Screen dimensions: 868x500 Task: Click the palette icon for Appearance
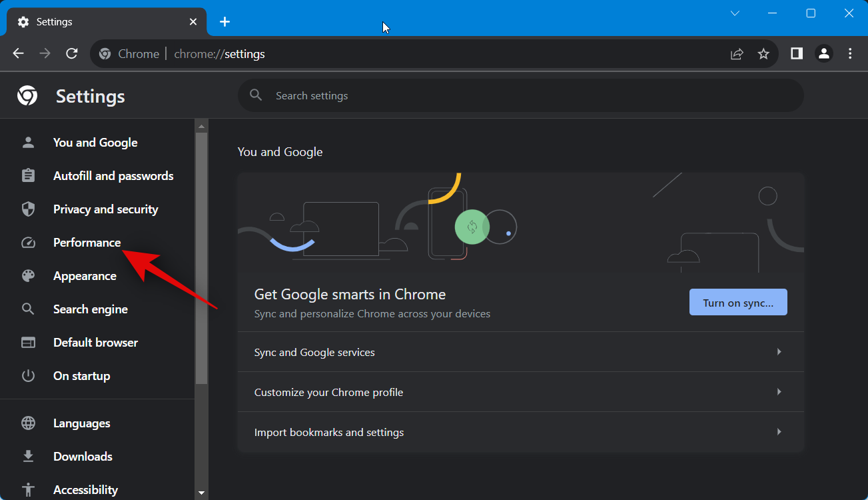[28, 276]
